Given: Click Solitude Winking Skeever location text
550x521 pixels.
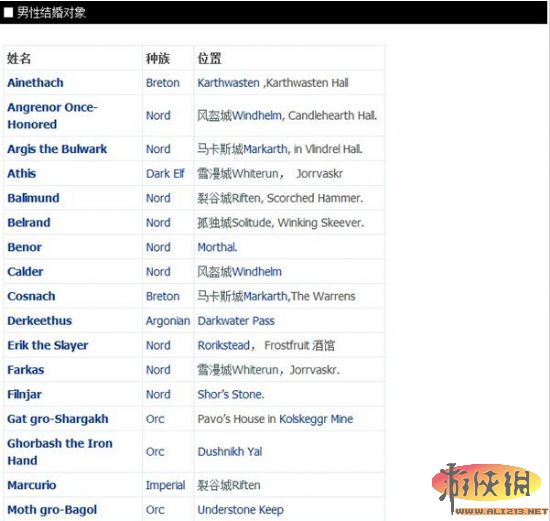Looking at the screenshot, I should 281,223.
